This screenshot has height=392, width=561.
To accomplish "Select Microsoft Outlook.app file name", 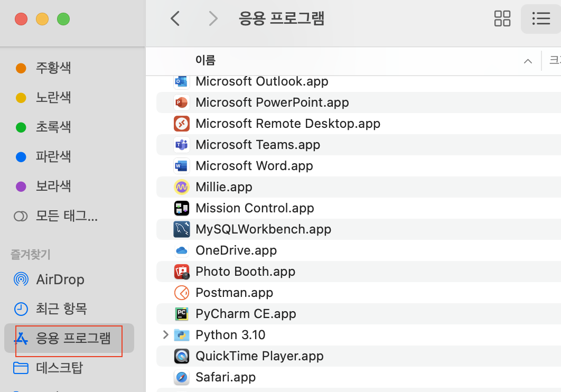I will pos(262,81).
